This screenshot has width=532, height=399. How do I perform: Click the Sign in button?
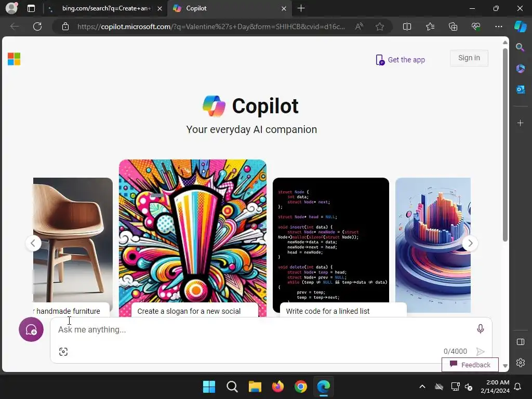pos(469,58)
